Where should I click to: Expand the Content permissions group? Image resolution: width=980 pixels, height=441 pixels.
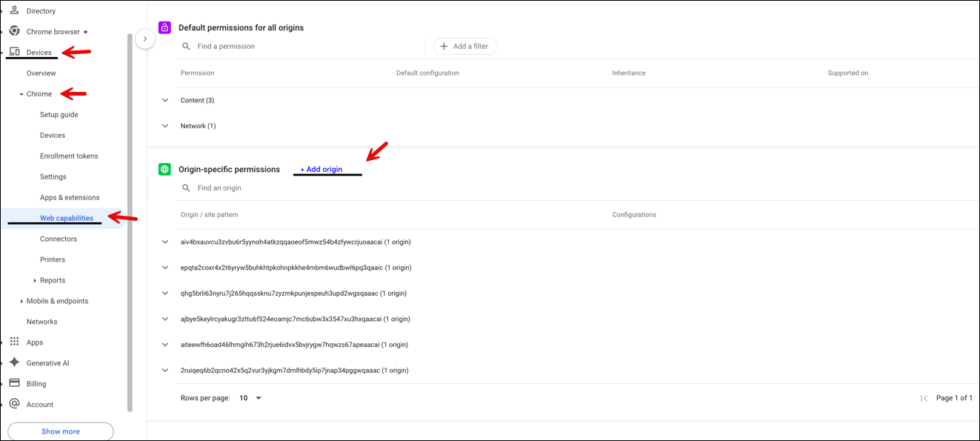[165, 100]
